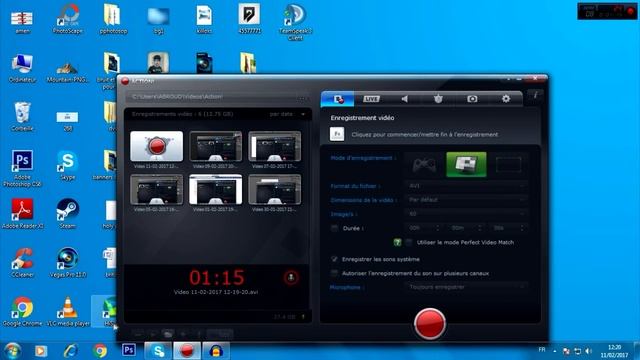Click the '01:15' recording timer
Image resolution: width=640 pixels, height=360 pixels.
(217, 278)
